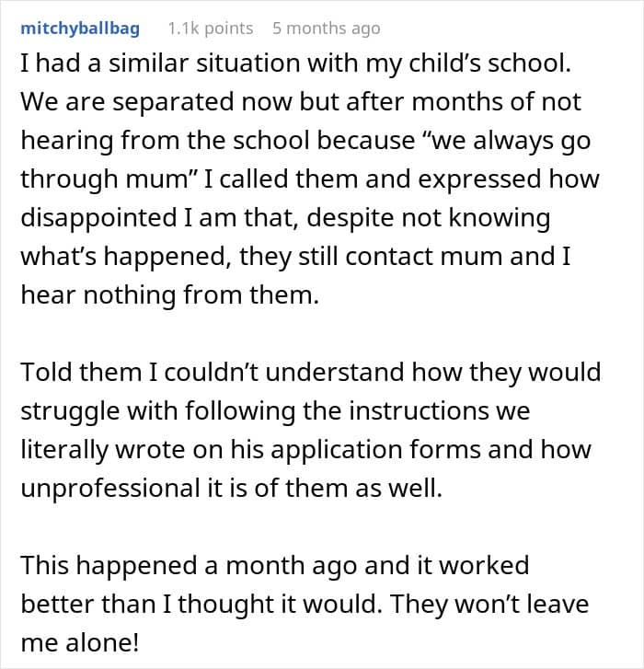Click the line "better than I thought"

click(x=305, y=605)
